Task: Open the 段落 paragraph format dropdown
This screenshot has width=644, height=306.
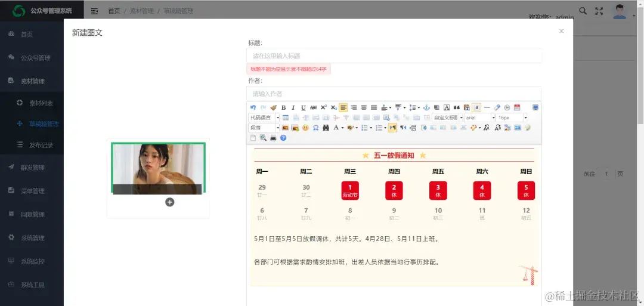Action: click(264, 128)
